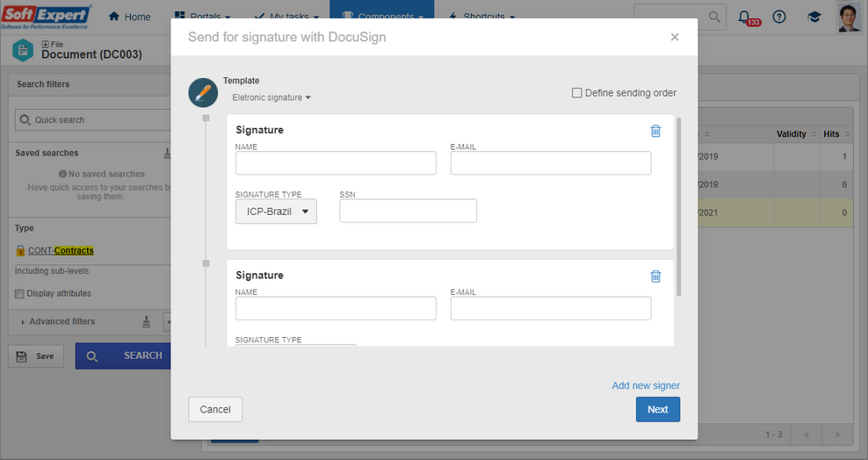Click the Next button
Viewport: 868px width, 460px height.
coord(658,410)
